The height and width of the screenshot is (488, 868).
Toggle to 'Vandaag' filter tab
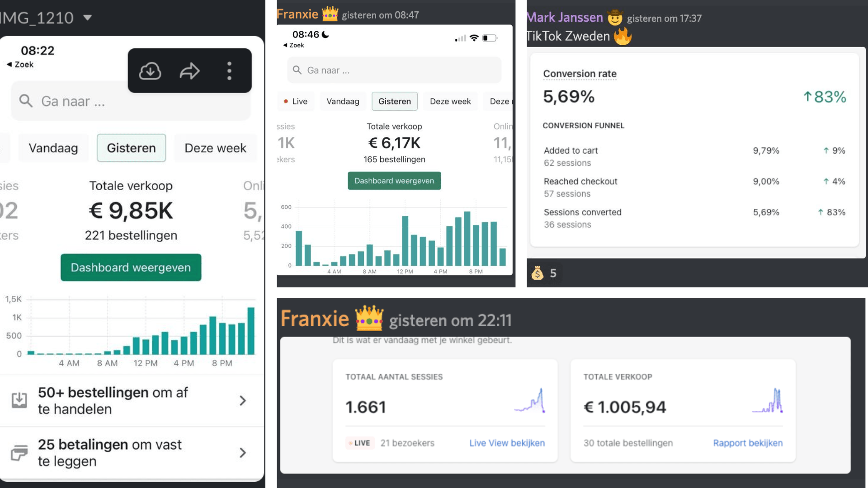coord(53,148)
